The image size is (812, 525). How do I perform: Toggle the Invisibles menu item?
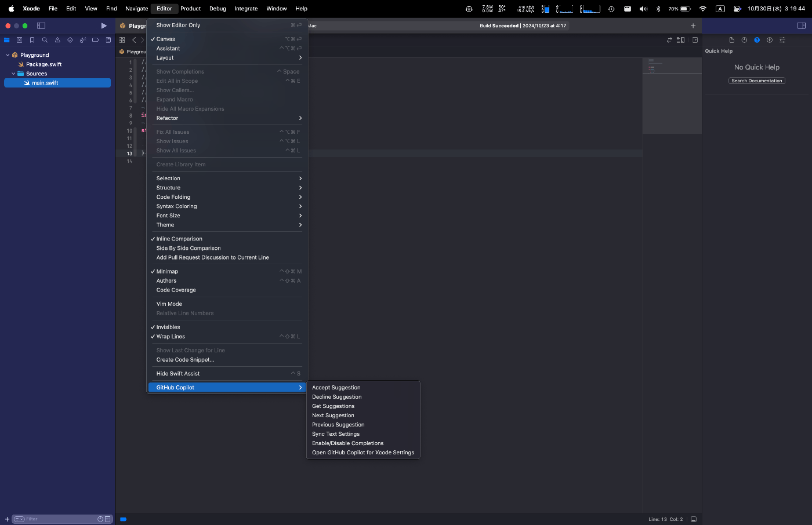227,327
